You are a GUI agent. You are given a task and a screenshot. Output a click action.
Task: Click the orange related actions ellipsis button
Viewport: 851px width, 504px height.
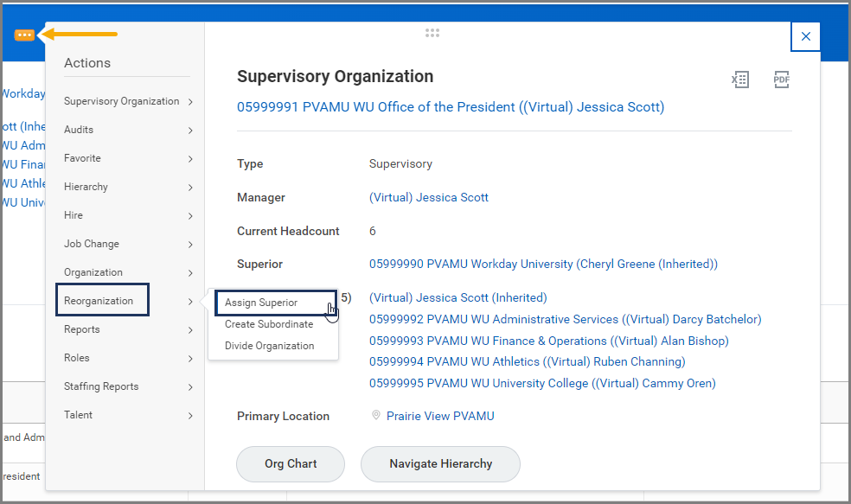(24, 35)
